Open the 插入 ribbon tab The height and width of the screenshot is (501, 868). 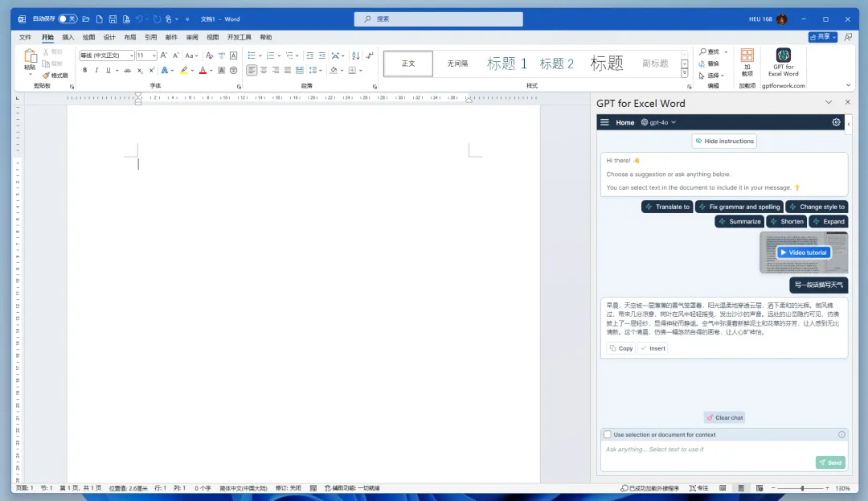point(68,37)
